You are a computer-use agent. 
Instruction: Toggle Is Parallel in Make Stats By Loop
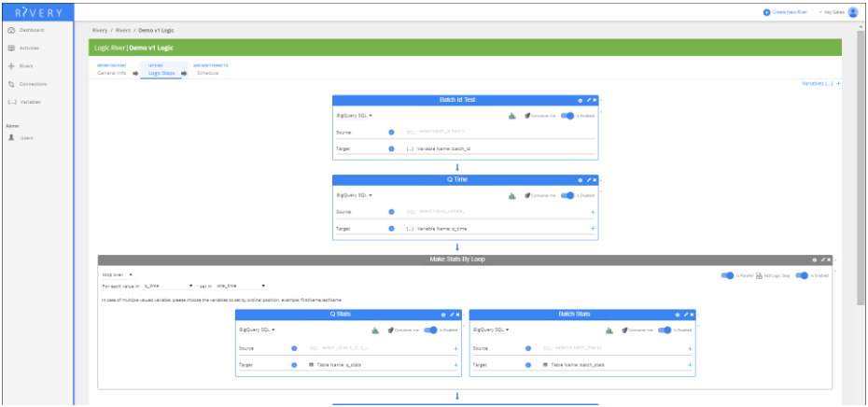(x=729, y=274)
